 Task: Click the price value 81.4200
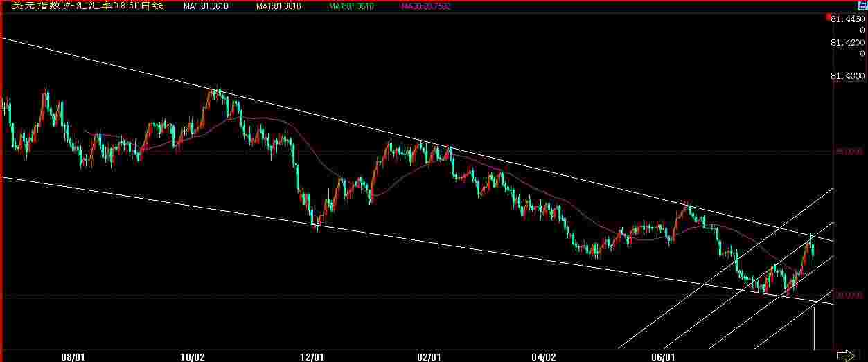847,42
